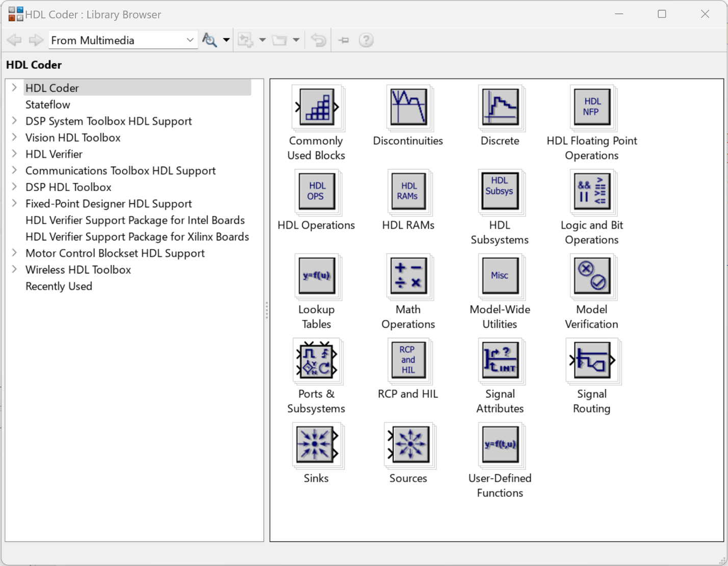
Task: Click the back navigation arrow
Action: pos(14,39)
